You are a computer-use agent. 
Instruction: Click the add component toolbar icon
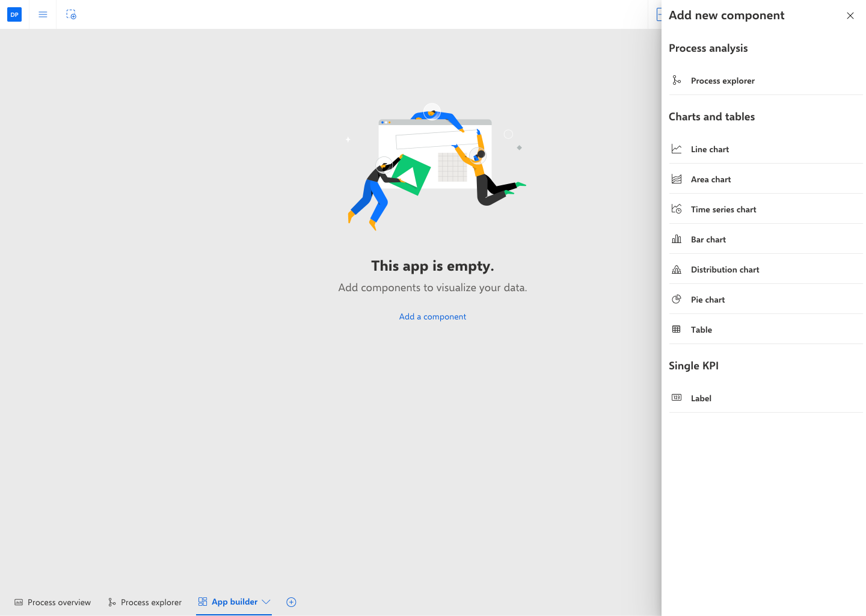[x=71, y=14]
